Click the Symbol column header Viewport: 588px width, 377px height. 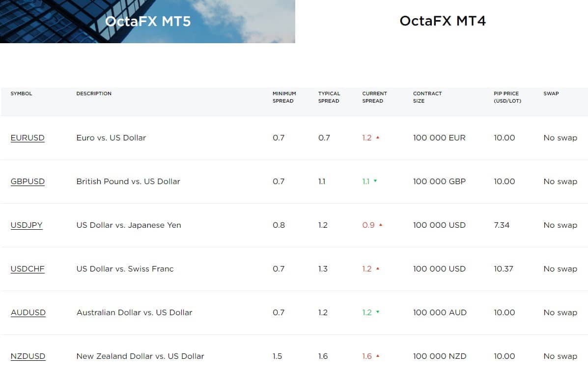coord(21,94)
